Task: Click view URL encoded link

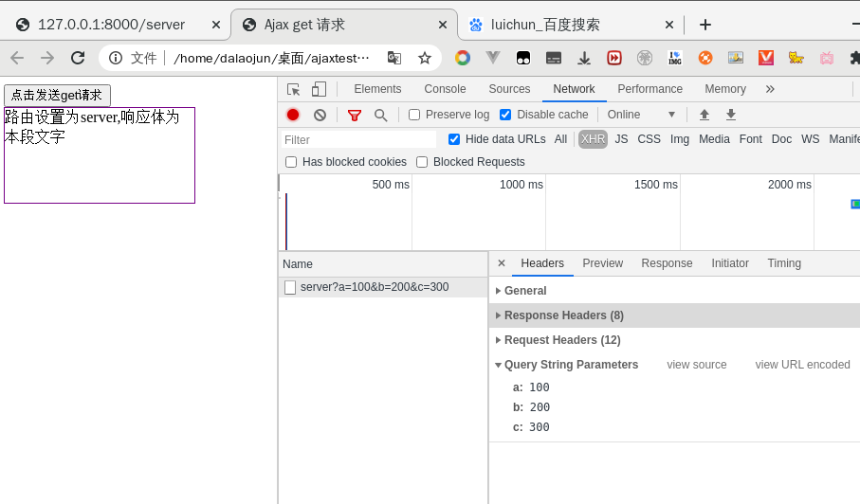Action: click(802, 365)
